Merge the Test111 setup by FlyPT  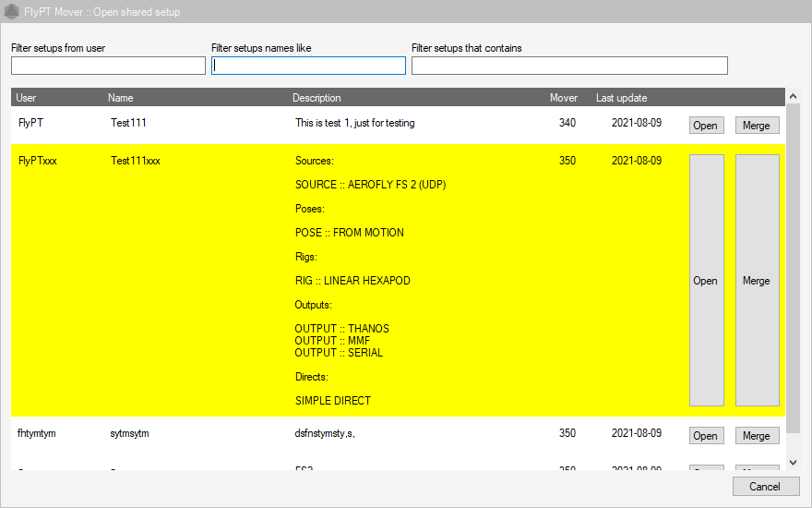coord(757,126)
